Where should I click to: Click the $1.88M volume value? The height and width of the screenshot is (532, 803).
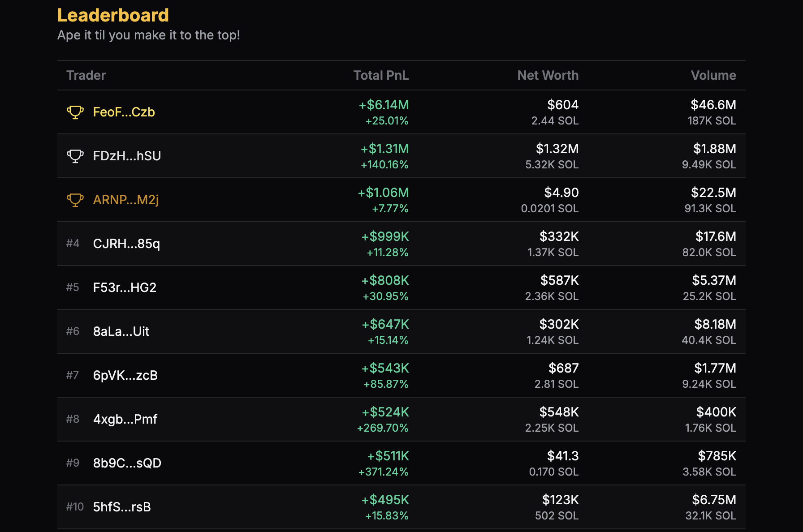click(x=715, y=149)
